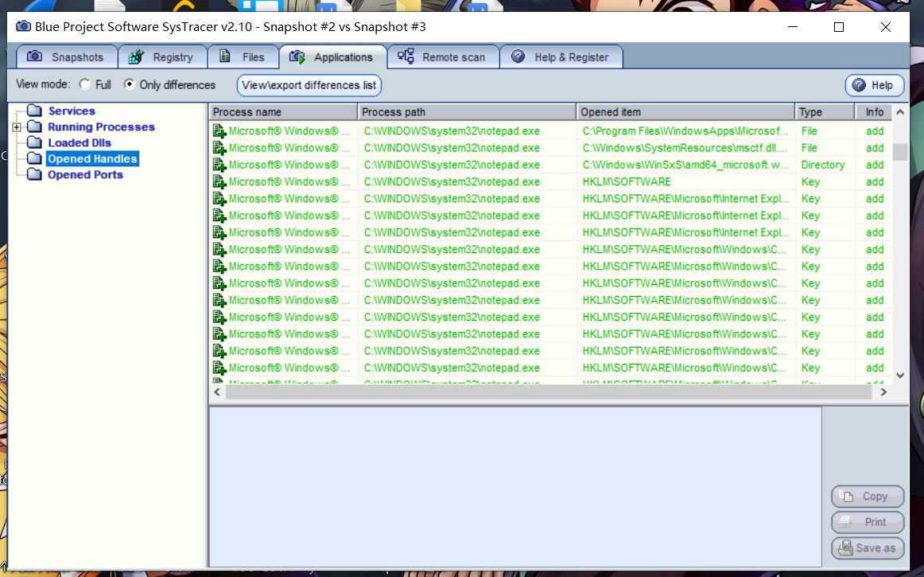
Task: Click the question mark icon on Help button
Action: pyautogui.click(x=859, y=85)
